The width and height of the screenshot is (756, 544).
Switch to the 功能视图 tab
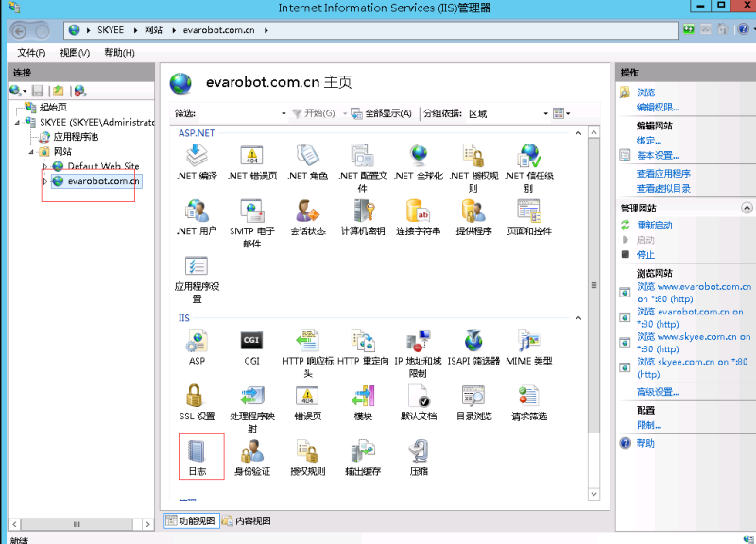[x=192, y=520]
